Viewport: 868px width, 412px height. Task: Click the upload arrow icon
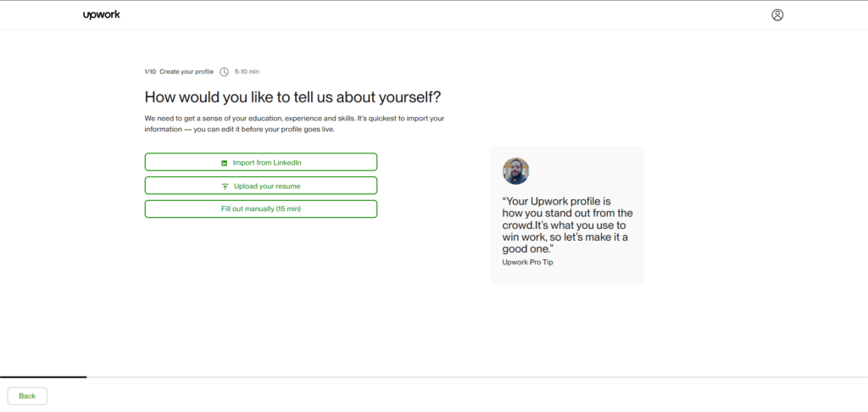tap(225, 187)
